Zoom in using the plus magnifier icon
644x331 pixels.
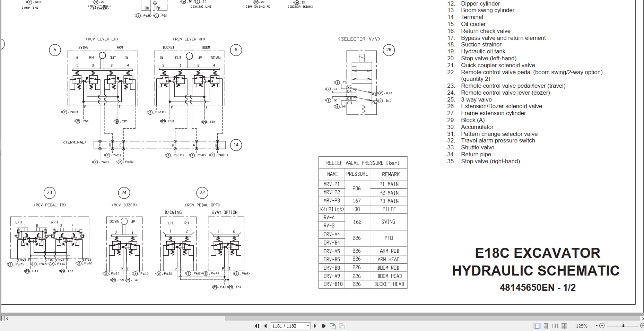coord(642,326)
